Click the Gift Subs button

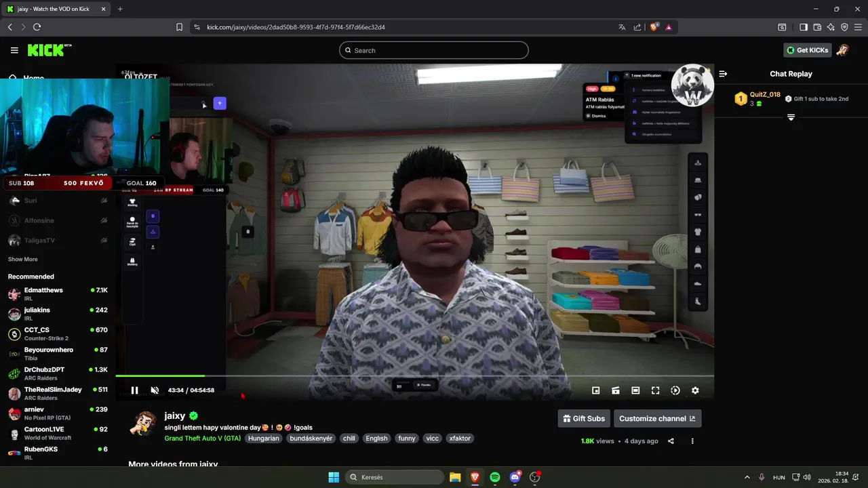tap(583, 418)
